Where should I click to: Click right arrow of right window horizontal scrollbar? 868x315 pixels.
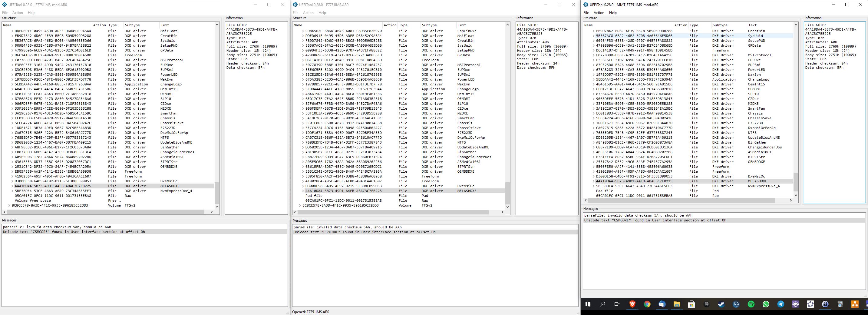coord(790,200)
